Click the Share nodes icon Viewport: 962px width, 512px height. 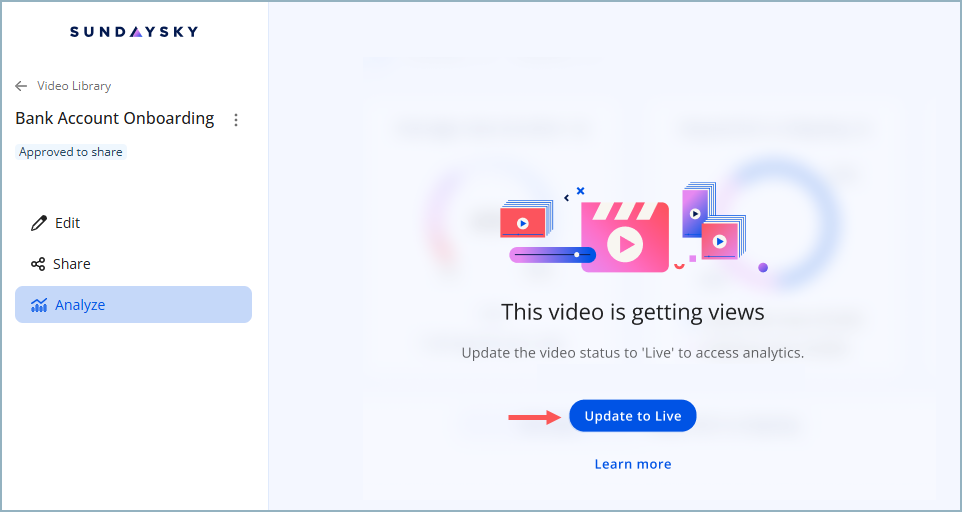pyautogui.click(x=38, y=264)
